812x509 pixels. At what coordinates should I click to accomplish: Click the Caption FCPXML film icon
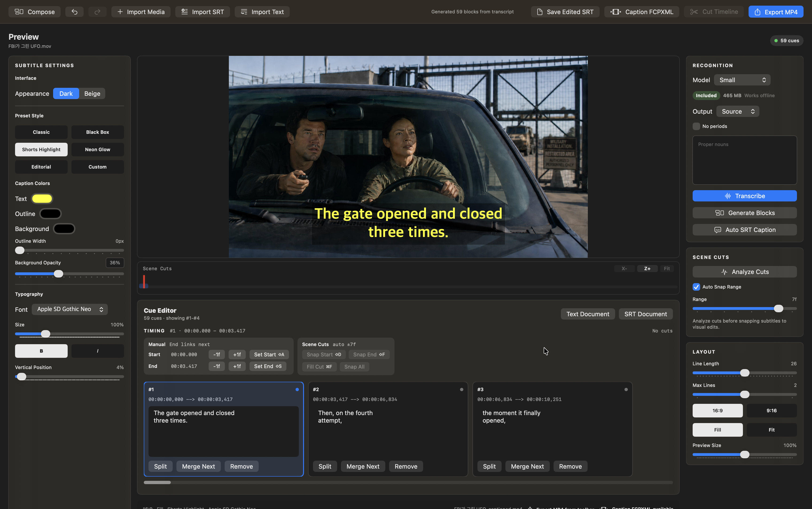(616, 12)
